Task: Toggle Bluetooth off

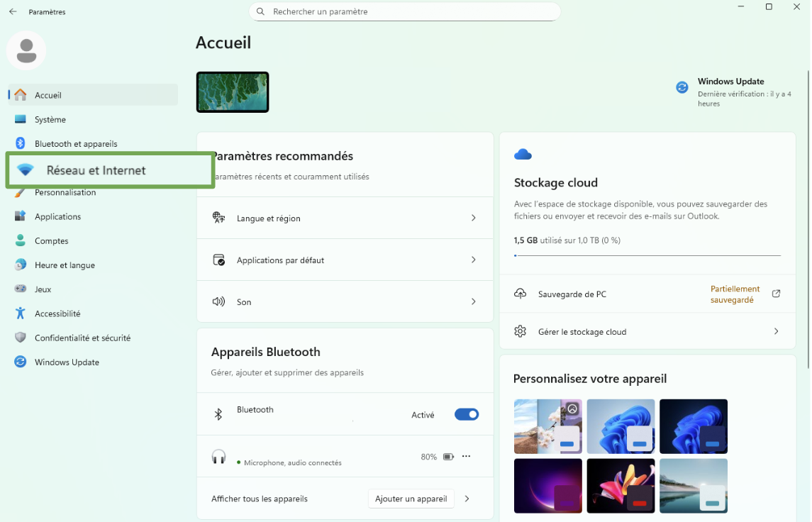Action: coord(466,415)
